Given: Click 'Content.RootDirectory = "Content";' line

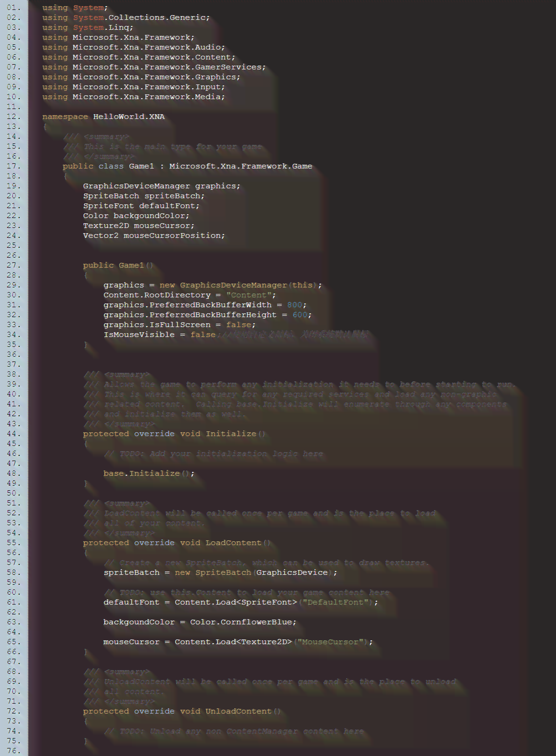Looking at the screenshot, I should tap(190, 295).
